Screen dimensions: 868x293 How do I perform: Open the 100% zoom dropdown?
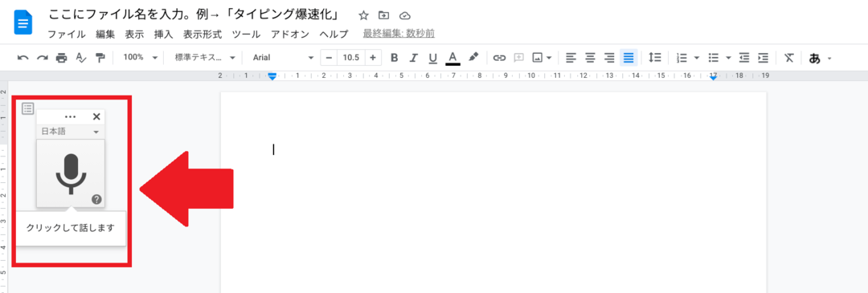[140, 58]
